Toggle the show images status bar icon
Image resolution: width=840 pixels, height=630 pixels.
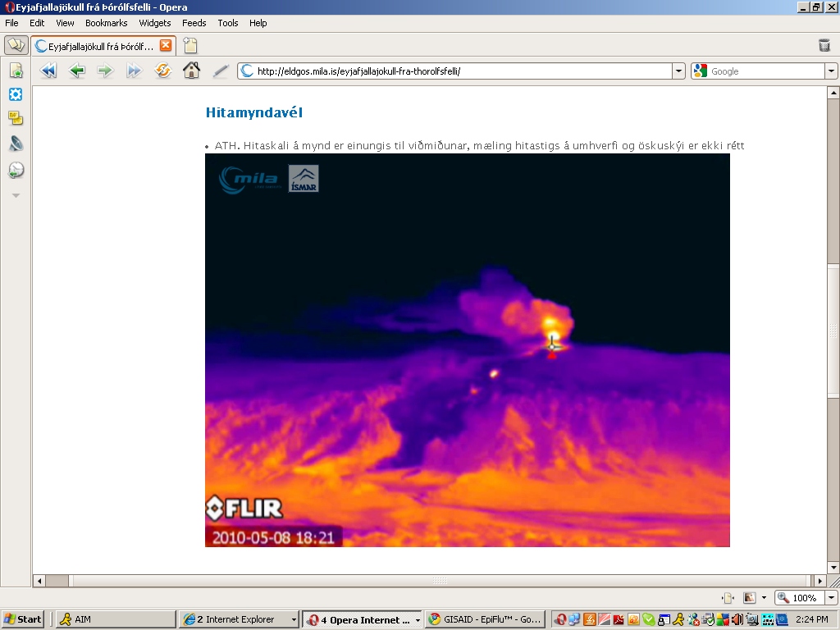(750, 598)
